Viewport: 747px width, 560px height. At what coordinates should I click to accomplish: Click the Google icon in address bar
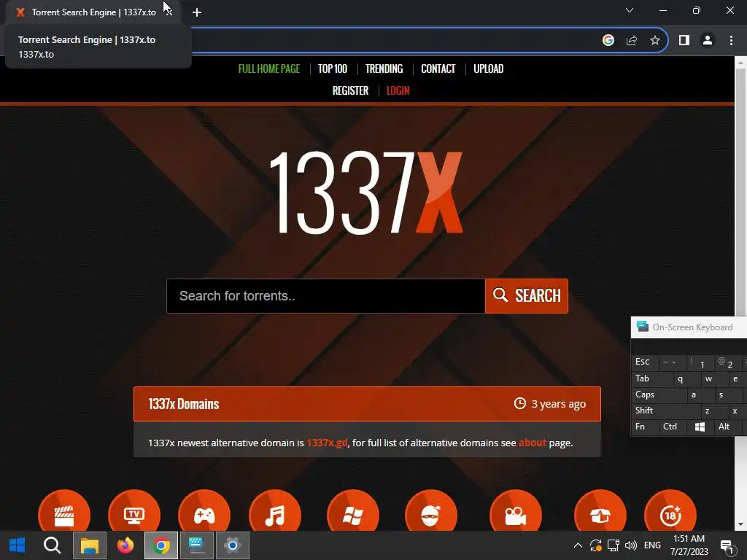[608, 41]
